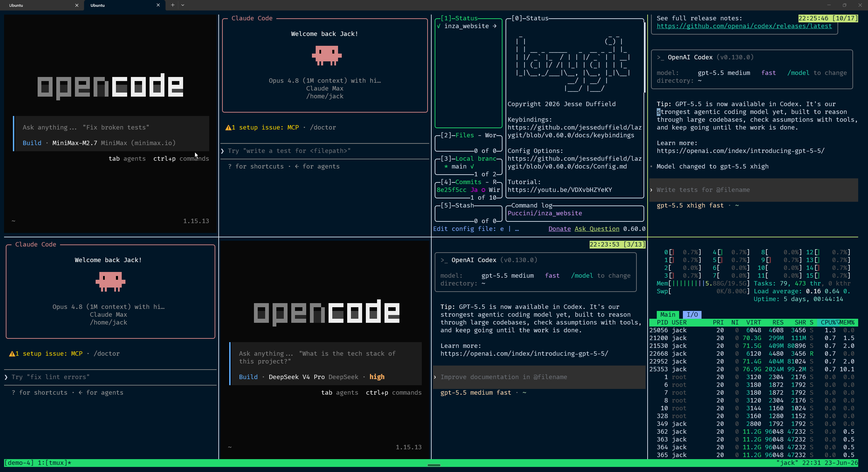Click the Claude Code mascot in top pane
The width and height of the screenshot is (868, 472).
click(x=327, y=56)
